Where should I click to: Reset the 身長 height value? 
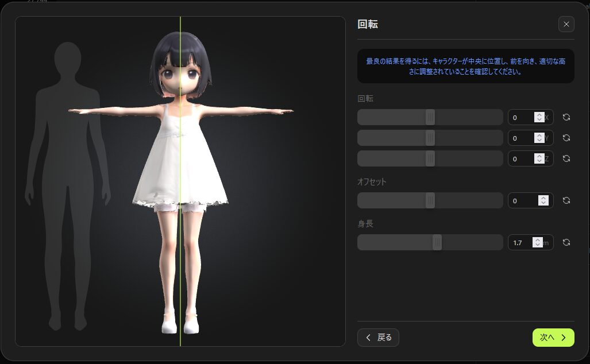point(566,242)
